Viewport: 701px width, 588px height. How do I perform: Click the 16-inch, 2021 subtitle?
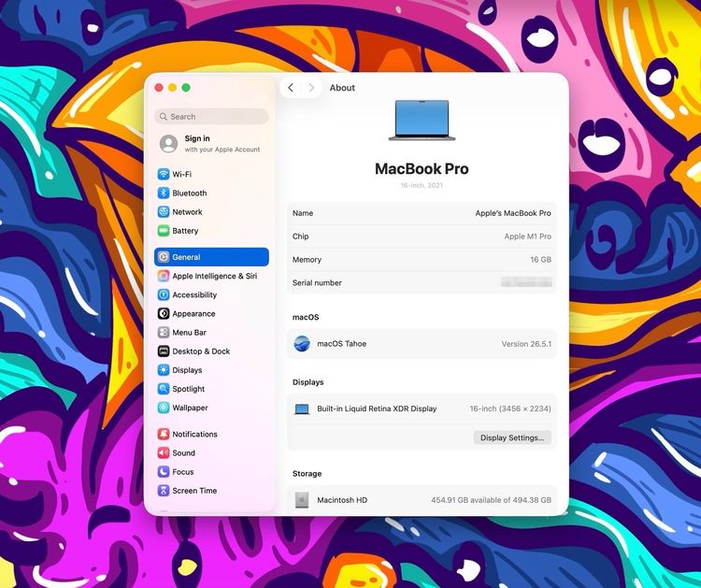click(x=422, y=185)
